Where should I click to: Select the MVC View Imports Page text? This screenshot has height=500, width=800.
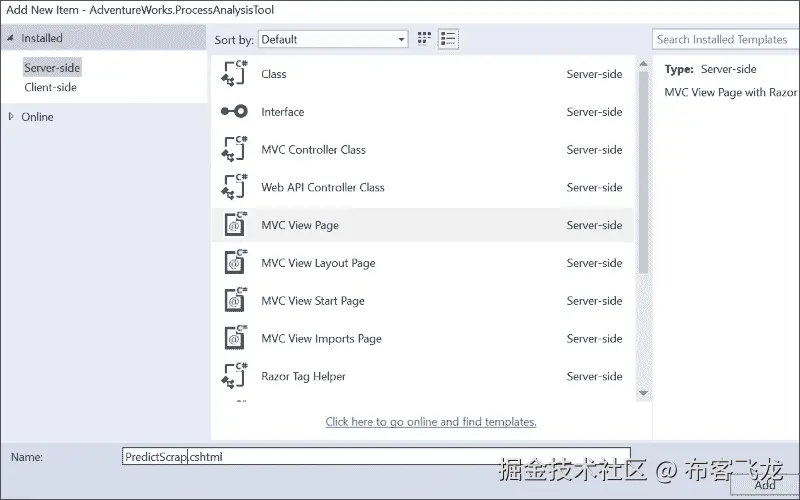(321, 338)
